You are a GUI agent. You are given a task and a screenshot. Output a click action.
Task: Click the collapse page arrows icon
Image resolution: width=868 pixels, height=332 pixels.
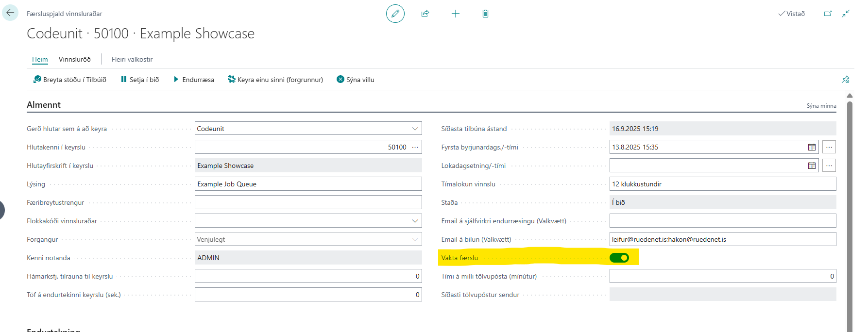tap(846, 14)
